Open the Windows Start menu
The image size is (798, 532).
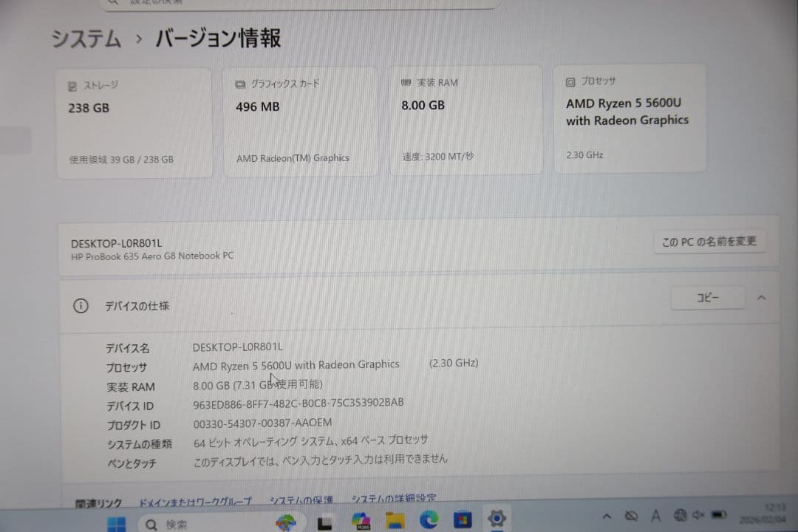pyautogui.click(x=117, y=524)
